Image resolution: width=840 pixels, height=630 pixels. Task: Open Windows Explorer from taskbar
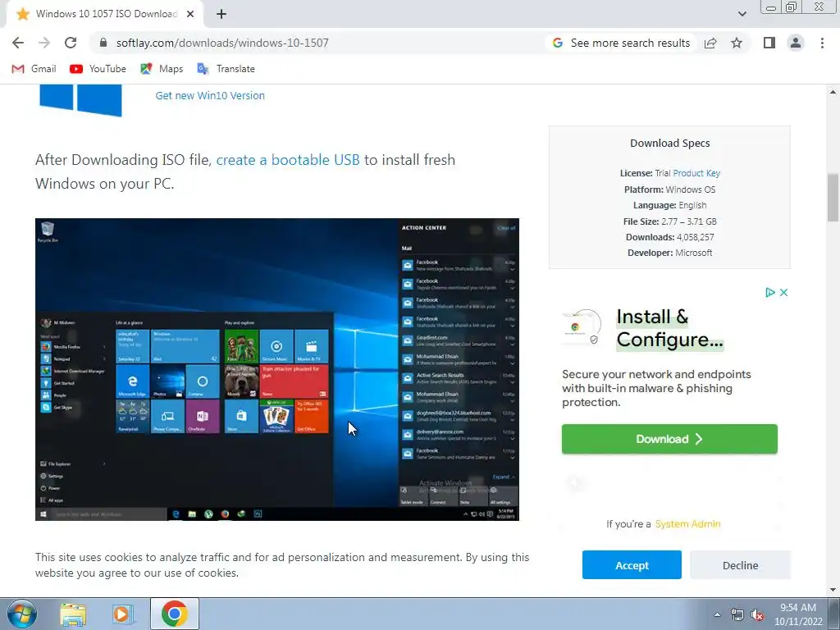point(73,614)
